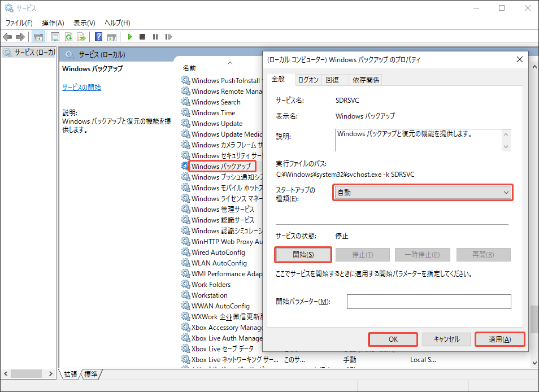Click the gear icon beside WLAN AutoConfig
Viewport: 539px width, 392px height.
tap(186, 263)
